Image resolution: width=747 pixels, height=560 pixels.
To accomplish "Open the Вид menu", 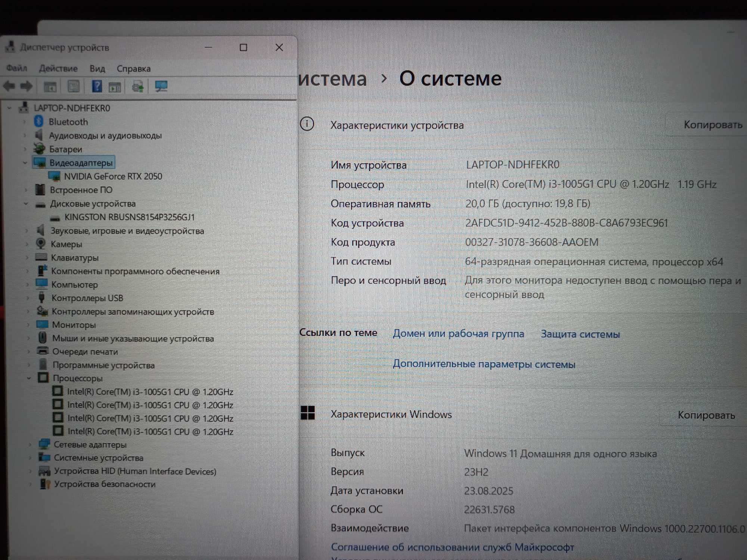I will click(97, 68).
